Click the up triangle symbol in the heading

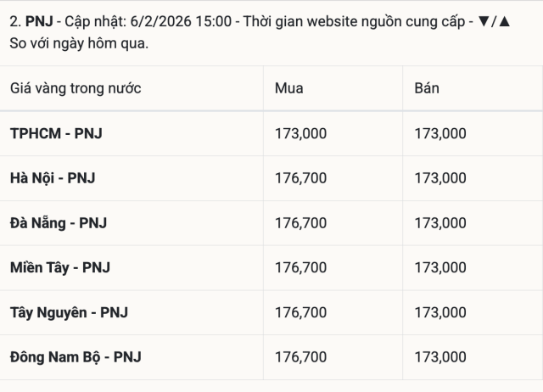(x=505, y=20)
